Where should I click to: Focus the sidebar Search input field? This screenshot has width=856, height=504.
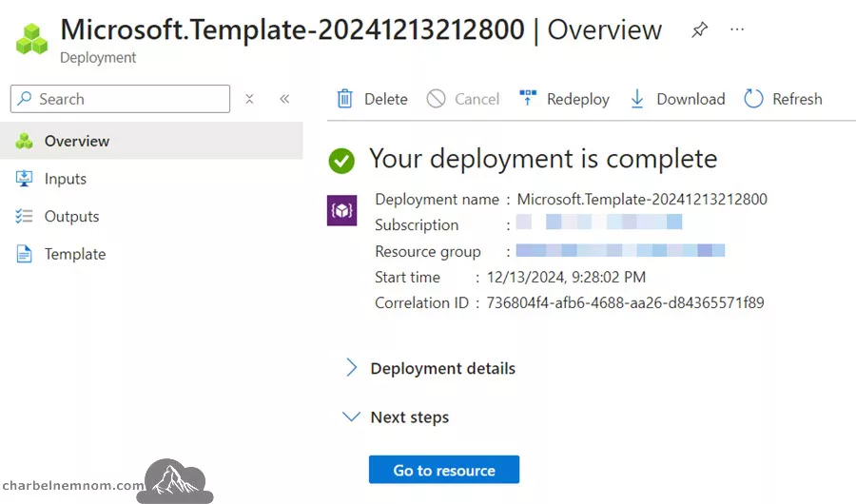[120, 99]
